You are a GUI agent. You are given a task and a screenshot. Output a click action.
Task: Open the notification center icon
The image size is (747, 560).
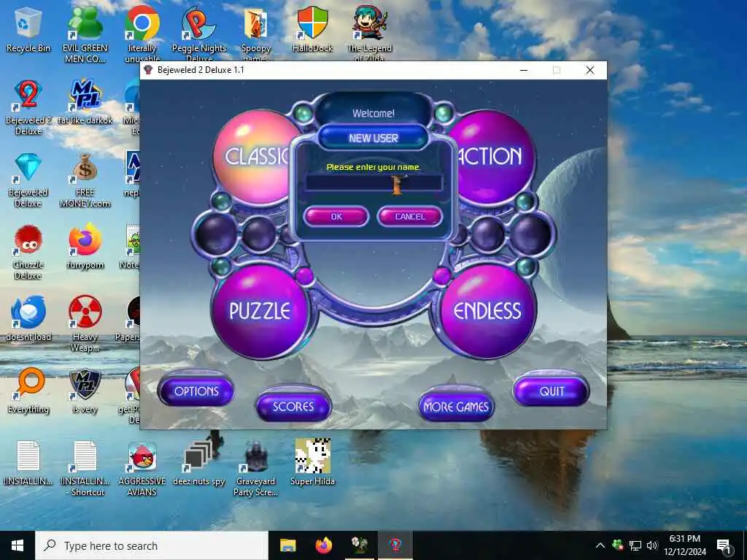point(724,545)
